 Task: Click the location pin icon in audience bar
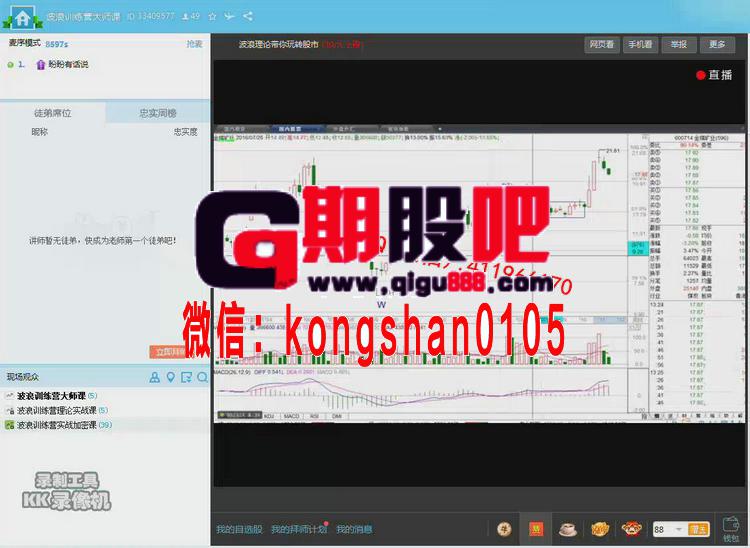tap(170, 377)
